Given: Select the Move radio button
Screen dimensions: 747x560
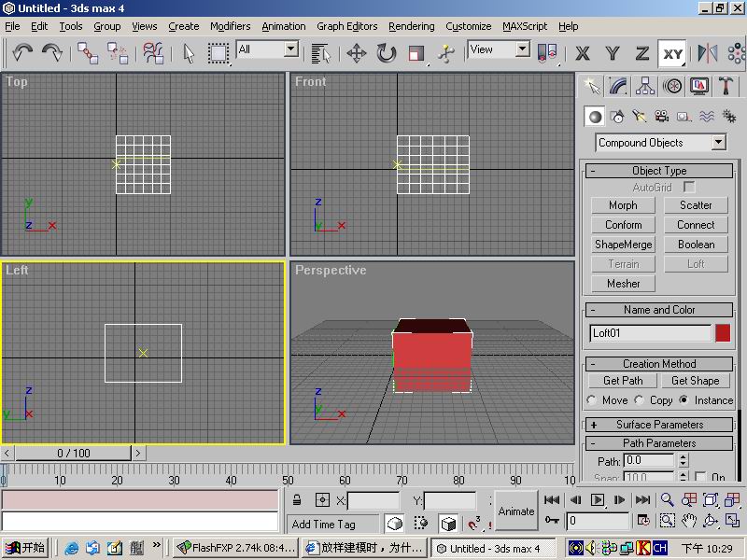Looking at the screenshot, I should (x=592, y=400).
